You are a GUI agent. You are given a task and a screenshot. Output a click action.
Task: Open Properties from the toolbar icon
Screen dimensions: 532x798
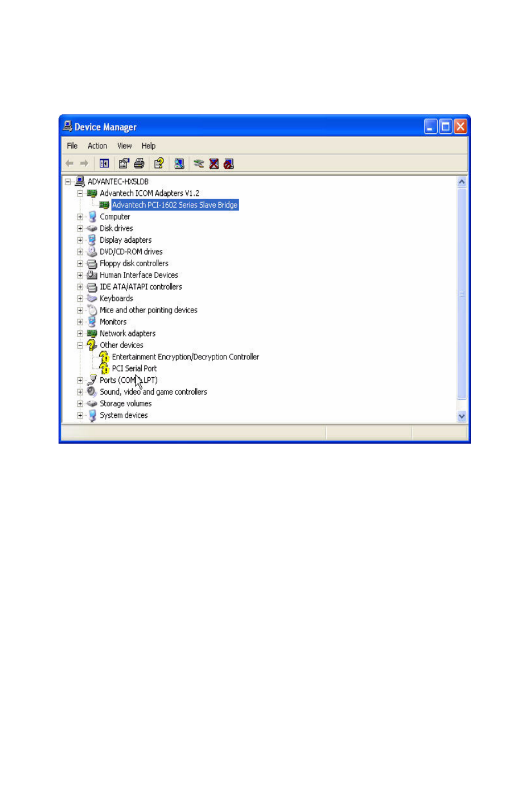[x=124, y=164]
